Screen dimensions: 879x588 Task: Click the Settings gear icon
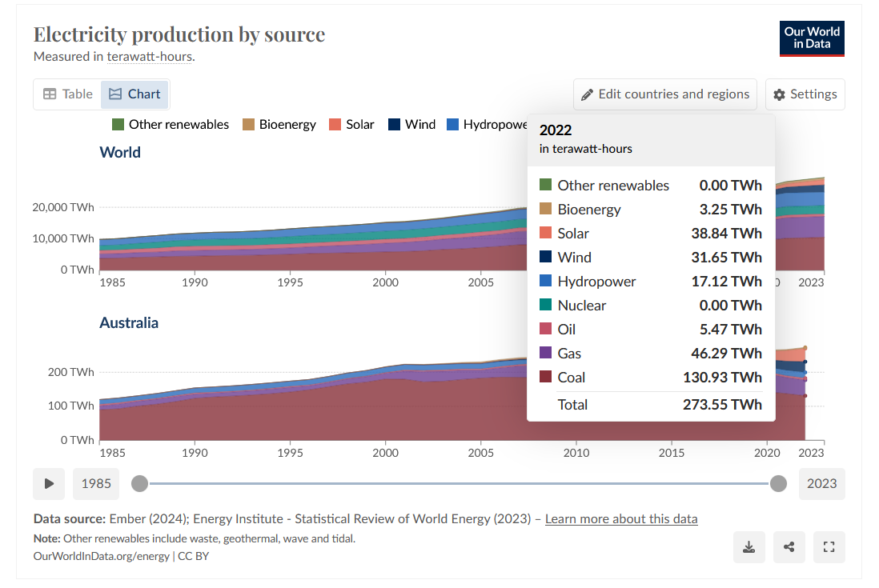pyautogui.click(x=779, y=94)
